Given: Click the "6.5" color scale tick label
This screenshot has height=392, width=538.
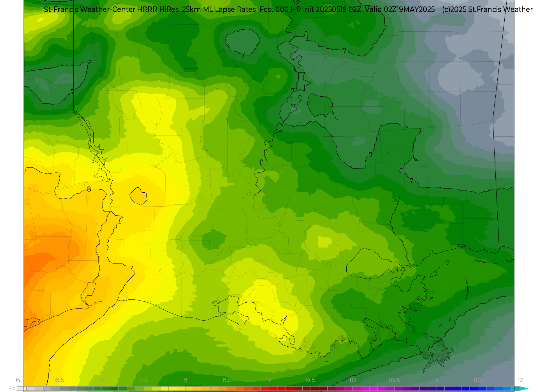Looking at the screenshot, I should pyautogui.click(x=60, y=380).
